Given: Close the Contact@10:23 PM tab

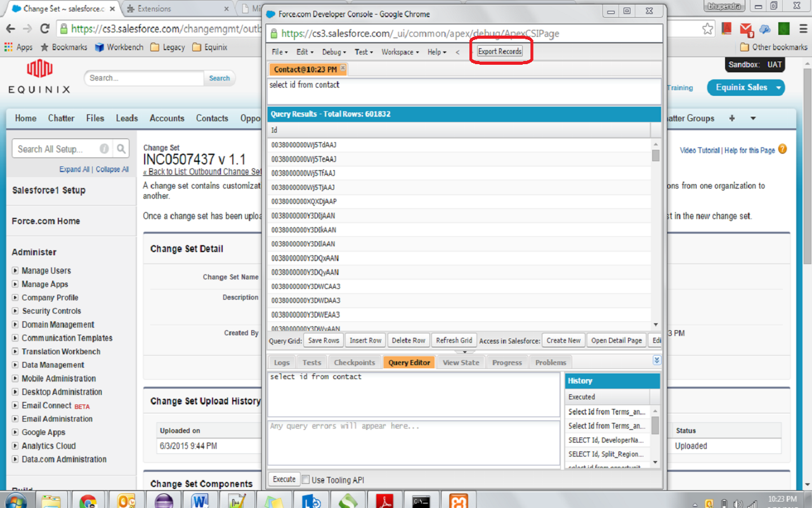Looking at the screenshot, I should (x=343, y=68).
